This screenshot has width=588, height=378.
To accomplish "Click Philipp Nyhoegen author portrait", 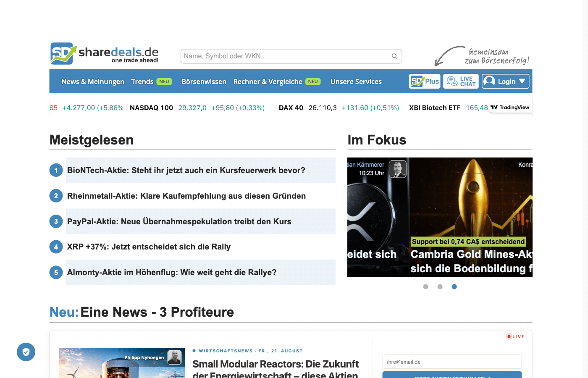I will pos(175,357).
